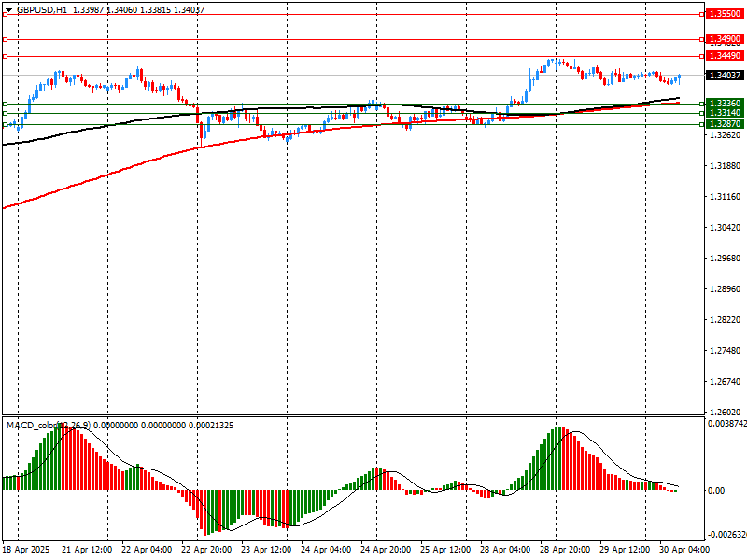Click the 18 Apr 2025 date label
The height and width of the screenshot is (560, 747).
click(x=24, y=550)
